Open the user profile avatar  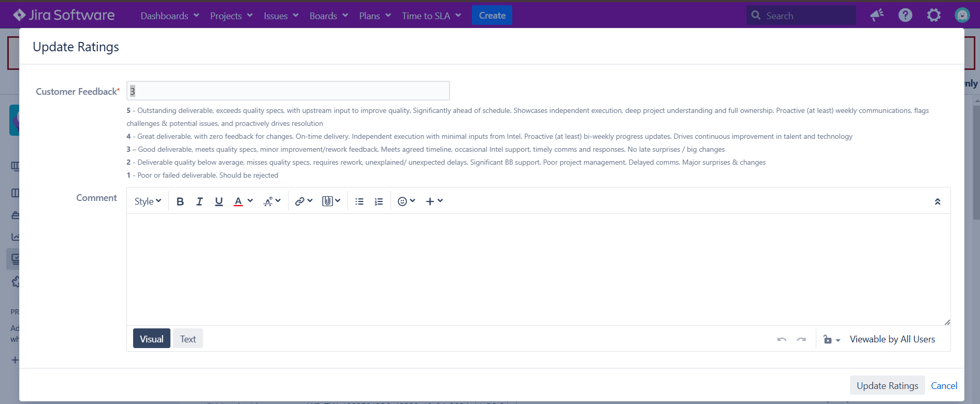pos(962,15)
